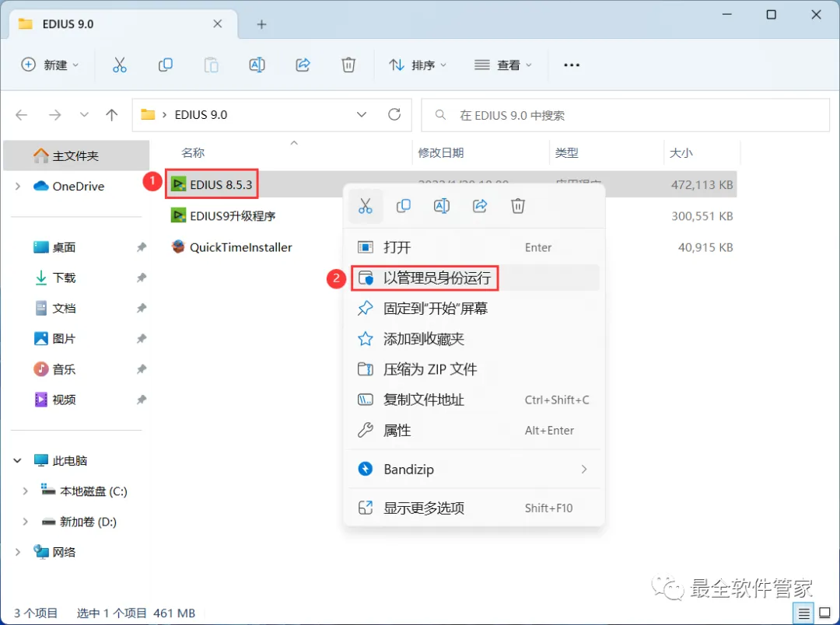Image resolution: width=840 pixels, height=625 pixels.
Task: Choose 固定到"开始"屏幕 menu entry
Action: click(x=474, y=309)
